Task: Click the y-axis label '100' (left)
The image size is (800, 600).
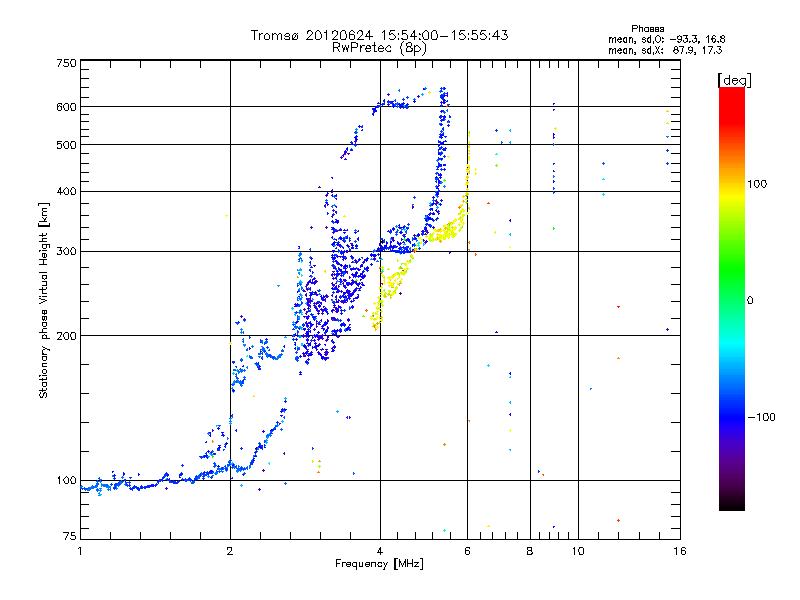Action: pyautogui.click(x=66, y=481)
